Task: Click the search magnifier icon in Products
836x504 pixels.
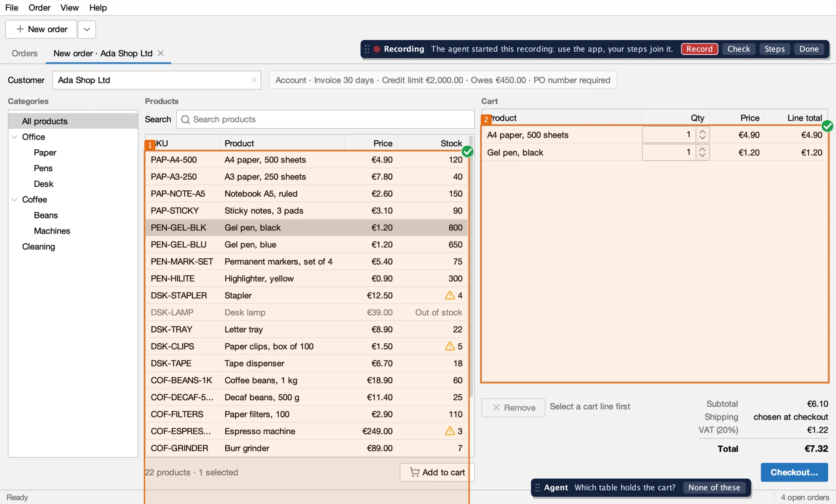Action: click(x=185, y=119)
